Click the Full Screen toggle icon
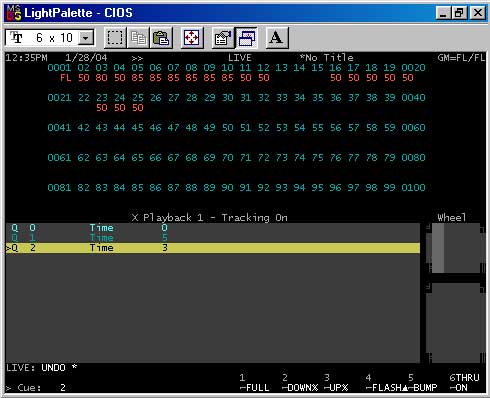The width and height of the screenshot is (490, 398). point(192,38)
